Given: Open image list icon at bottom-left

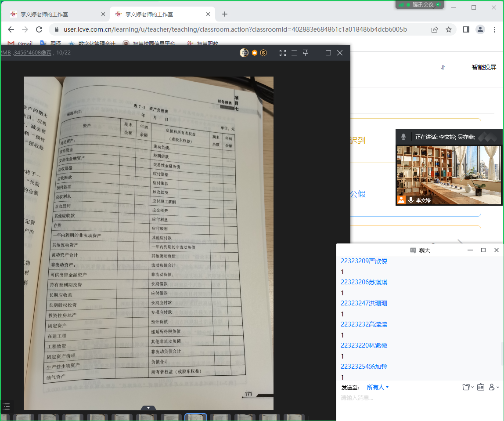Looking at the screenshot, I should (x=6, y=406).
